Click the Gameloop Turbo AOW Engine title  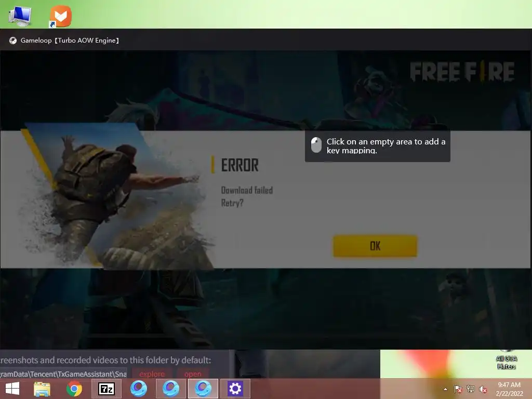click(70, 41)
